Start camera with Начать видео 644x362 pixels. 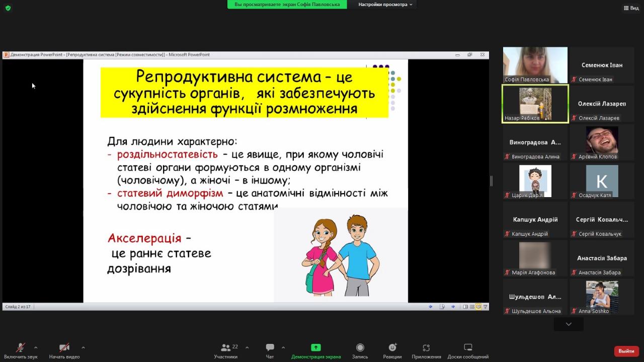tap(64, 350)
